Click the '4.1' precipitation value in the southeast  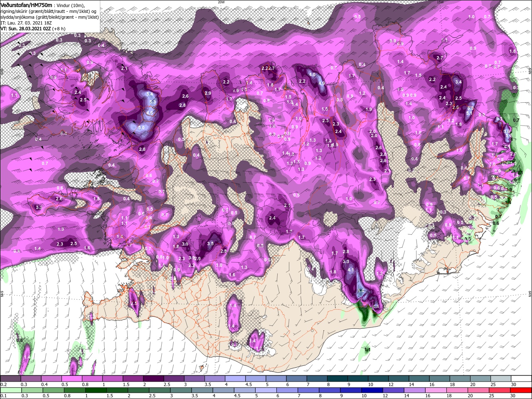coord(350,270)
